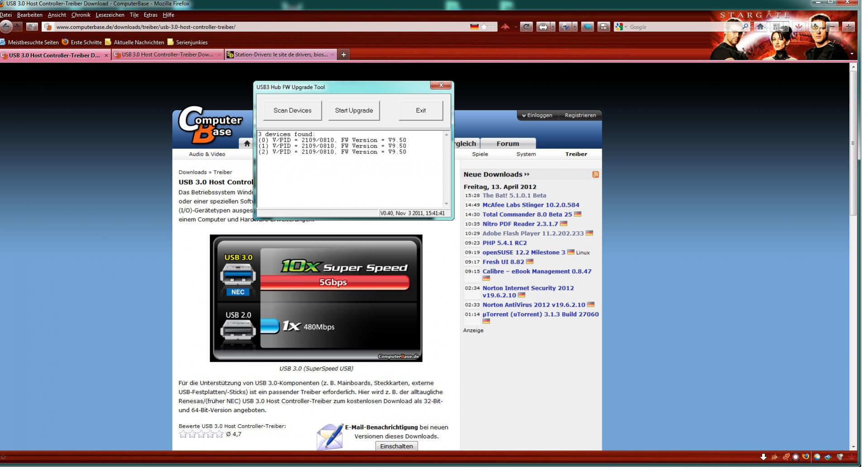868x470 pixels.
Task: Rate the driver with the fifth star
Action: (219, 434)
